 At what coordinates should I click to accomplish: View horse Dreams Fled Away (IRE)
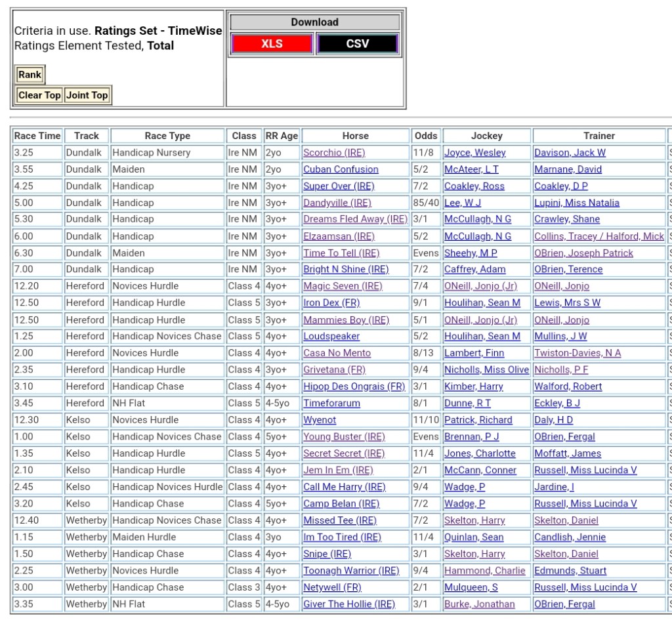pos(355,219)
